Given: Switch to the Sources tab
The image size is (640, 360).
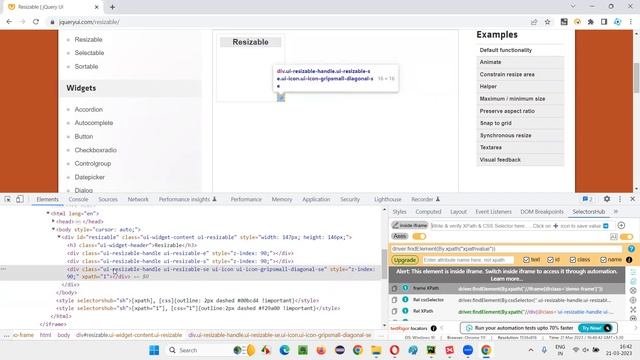Looking at the screenshot, I should click(108, 199).
